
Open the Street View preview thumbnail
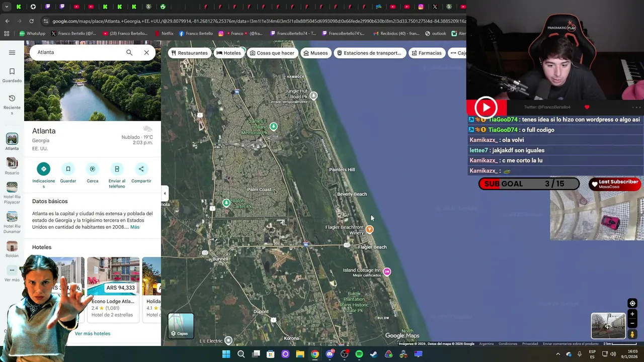(x=608, y=326)
